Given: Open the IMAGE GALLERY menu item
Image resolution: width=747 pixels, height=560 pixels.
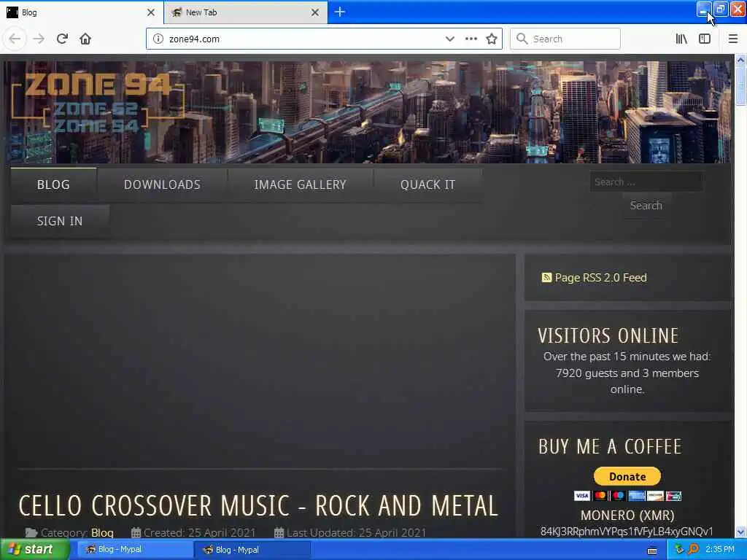Looking at the screenshot, I should pos(300,184).
